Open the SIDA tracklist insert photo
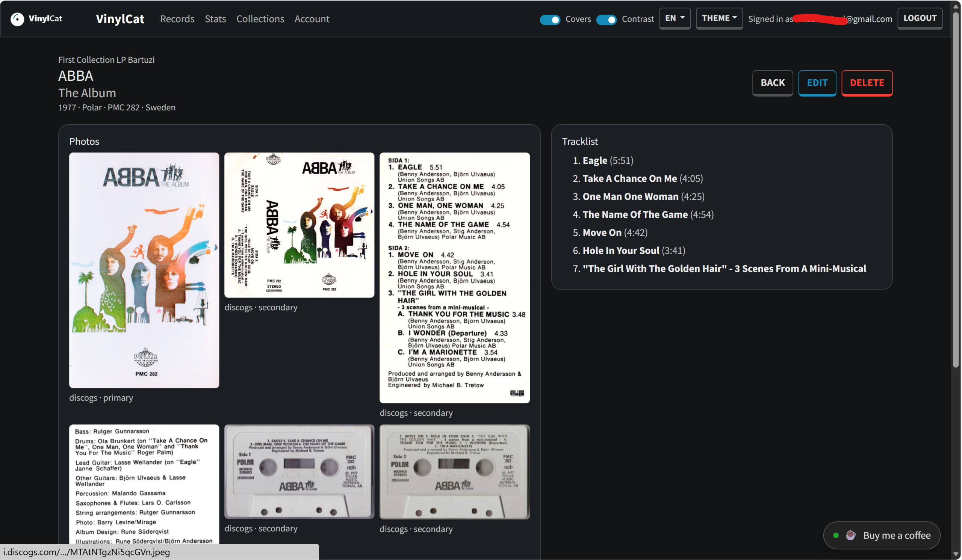962x560 pixels. click(454, 277)
